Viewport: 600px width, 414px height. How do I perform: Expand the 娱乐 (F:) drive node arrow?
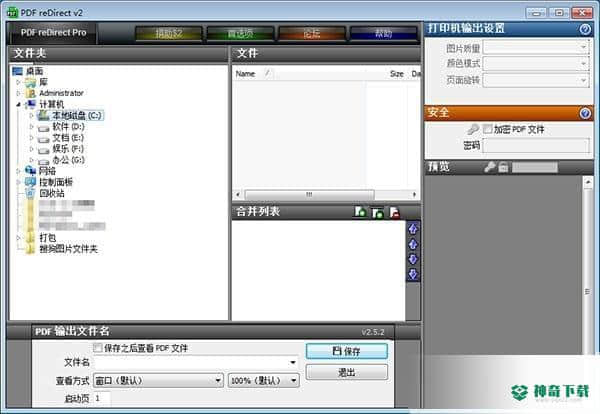click(31, 149)
